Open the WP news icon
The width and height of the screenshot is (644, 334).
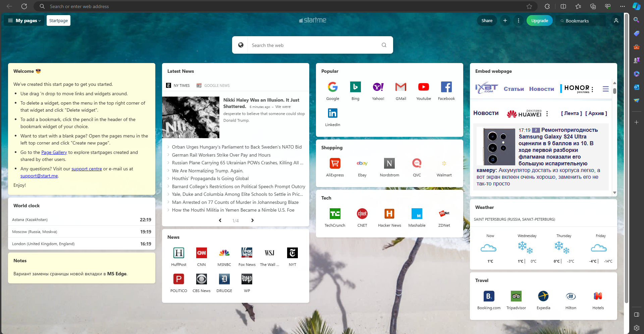(x=247, y=279)
